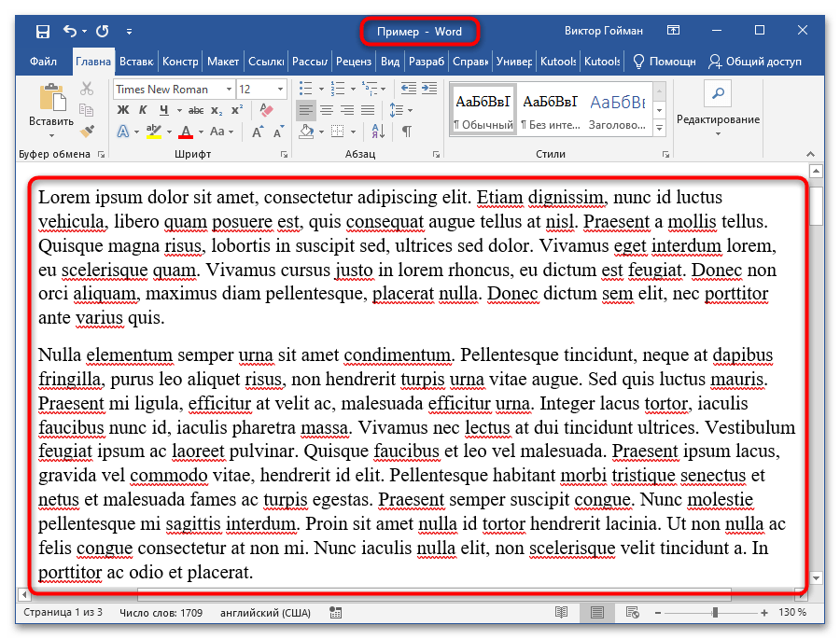The width and height of the screenshot is (840, 639).
Task: Open the Буфер обмена pane launcher
Action: point(101,154)
